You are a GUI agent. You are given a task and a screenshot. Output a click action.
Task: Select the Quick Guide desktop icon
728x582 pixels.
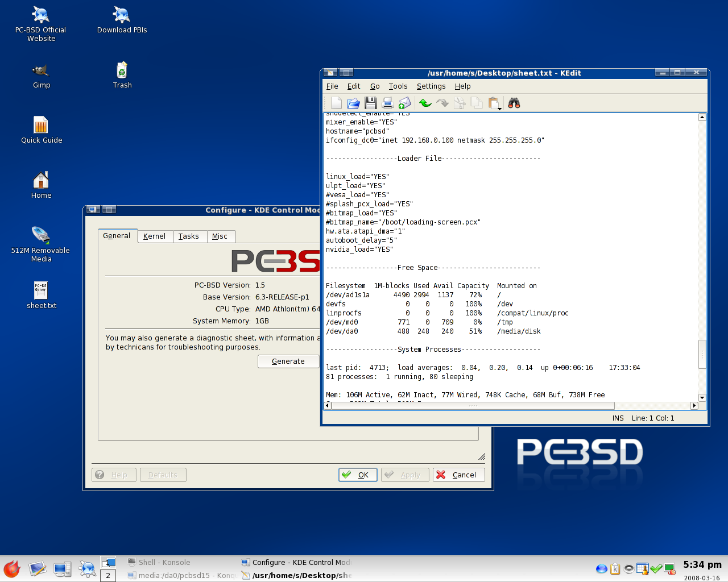(41, 130)
